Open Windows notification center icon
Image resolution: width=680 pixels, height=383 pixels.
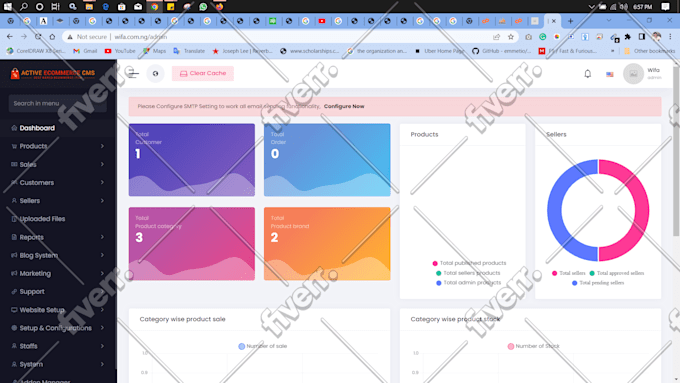tap(665, 7)
